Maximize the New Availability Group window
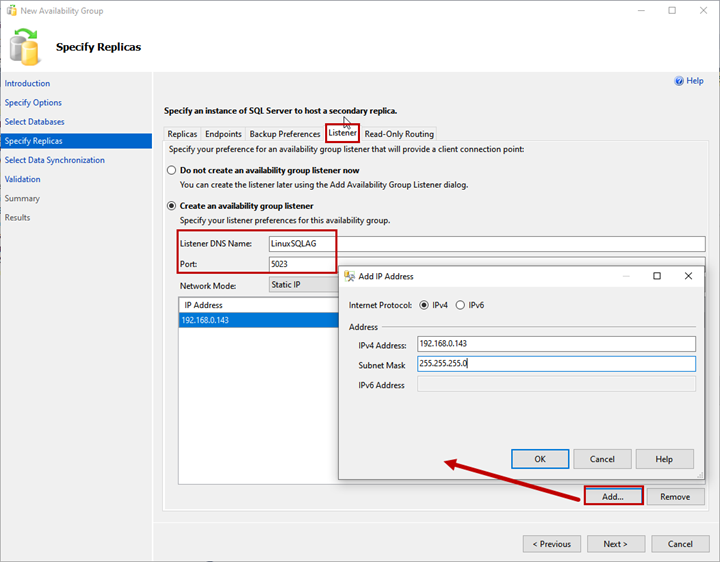Screen dimensions: 720x562 click(672, 11)
